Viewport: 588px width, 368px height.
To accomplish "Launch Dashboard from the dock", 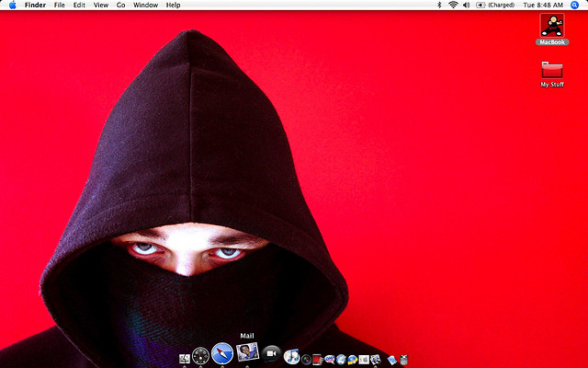I will tap(200, 355).
